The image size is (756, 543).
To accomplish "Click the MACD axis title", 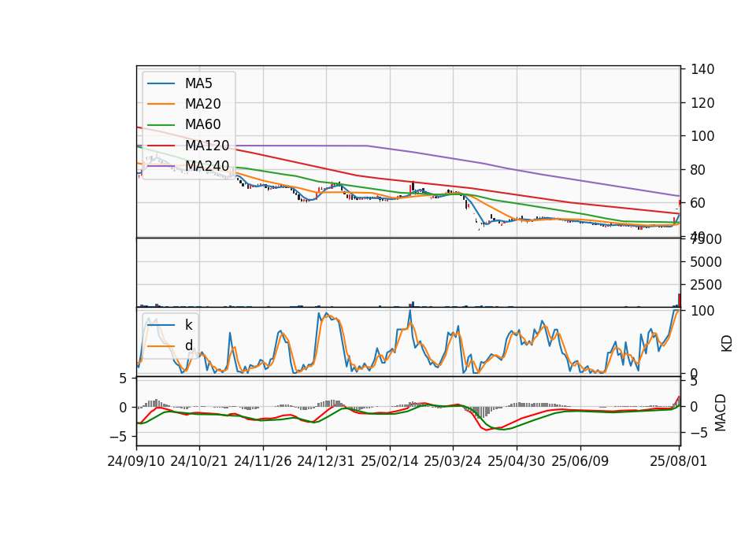I will (721, 412).
